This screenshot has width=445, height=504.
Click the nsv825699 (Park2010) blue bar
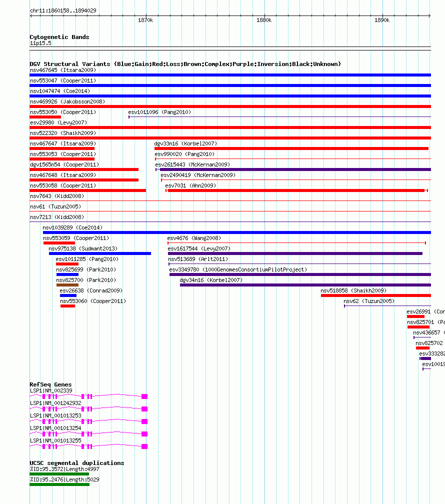click(x=67, y=274)
